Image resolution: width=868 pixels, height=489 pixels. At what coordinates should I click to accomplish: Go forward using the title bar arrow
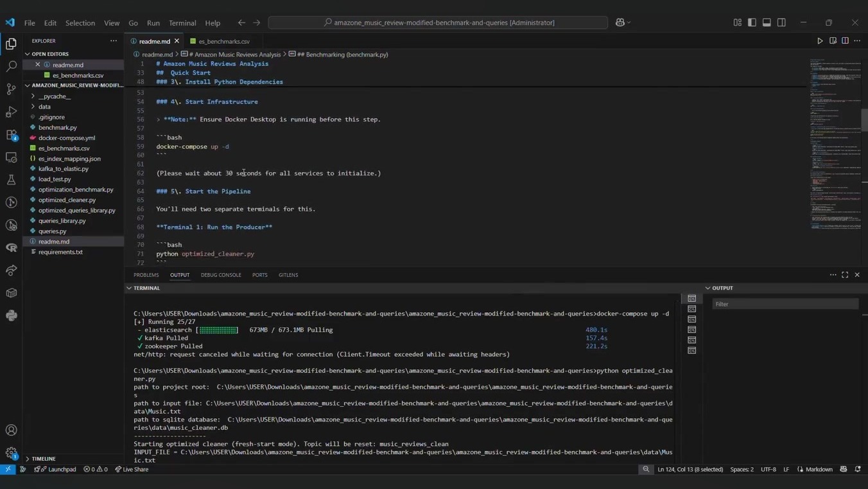tap(256, 22)
